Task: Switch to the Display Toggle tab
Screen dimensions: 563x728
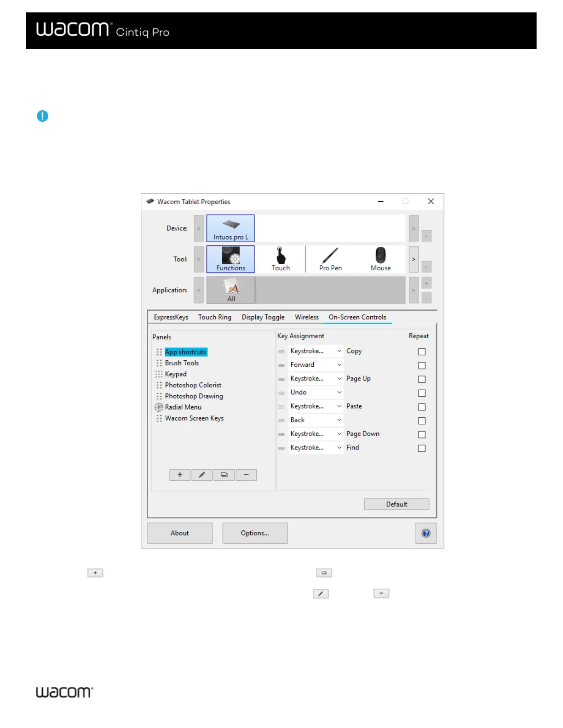Action: pos(263,317)
